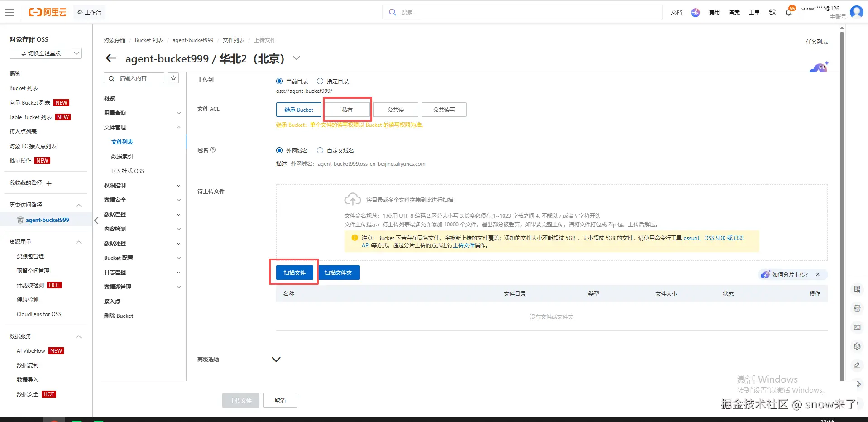Select 自定义域名 radio button
The image size is (868, 422).
(x=320, y=150)
